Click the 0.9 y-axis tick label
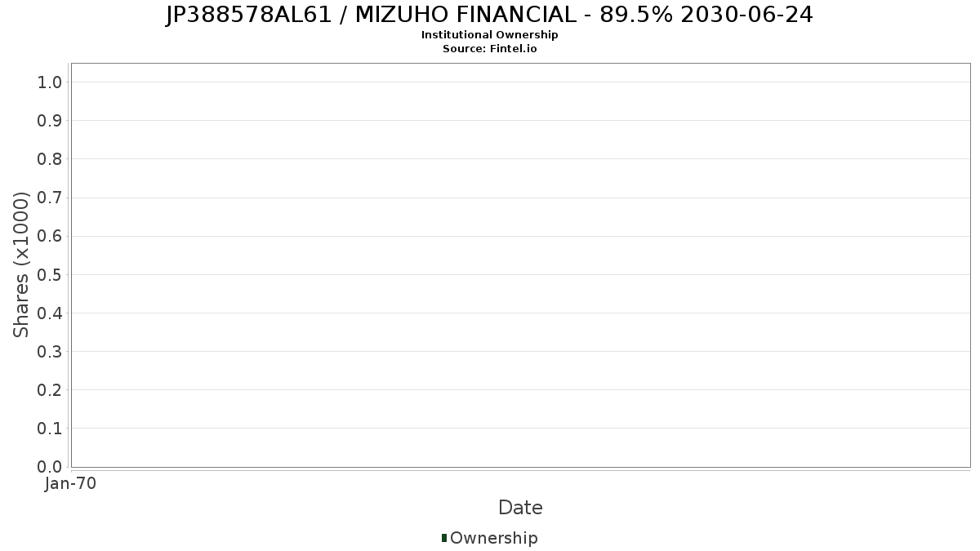 (x=49, y=121)
